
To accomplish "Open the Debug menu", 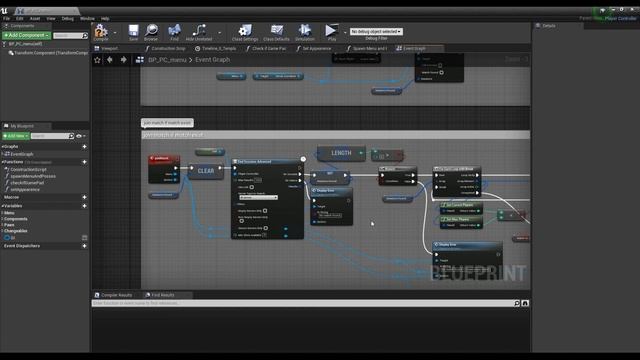I will coord(67,19).
